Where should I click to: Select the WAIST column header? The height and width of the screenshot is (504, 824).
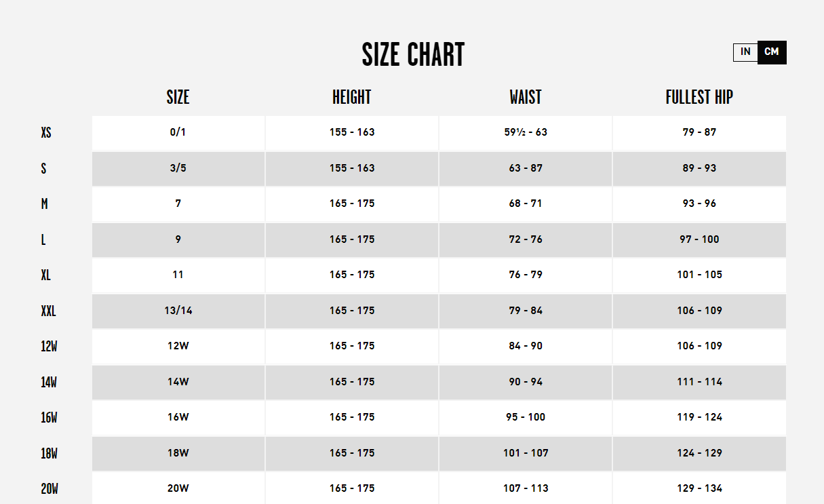pos(526,97)
